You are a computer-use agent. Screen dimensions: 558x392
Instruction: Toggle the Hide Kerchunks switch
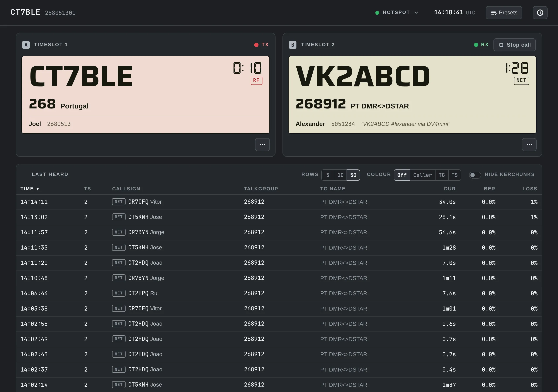click(x=475, y=175)
